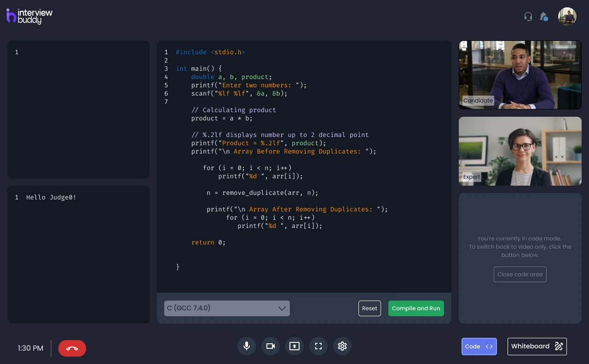Enter fullscreen mode

(x=318, y=346)
